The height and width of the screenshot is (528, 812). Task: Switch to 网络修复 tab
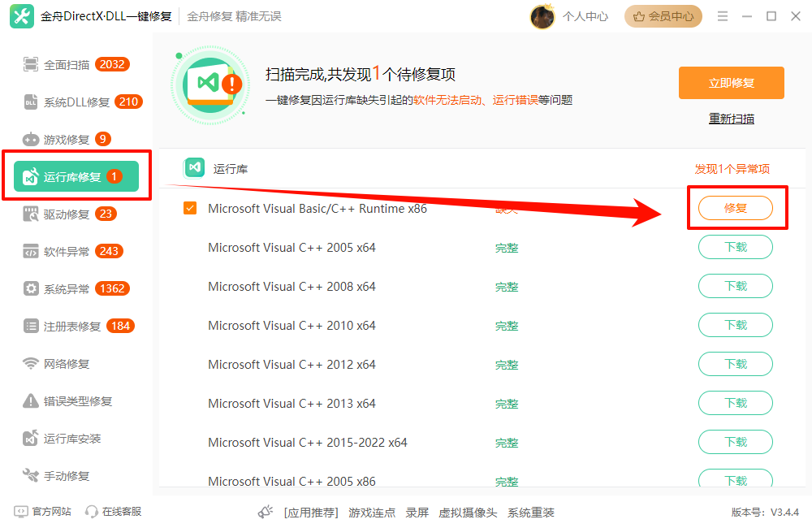click(x=76, y=363)
